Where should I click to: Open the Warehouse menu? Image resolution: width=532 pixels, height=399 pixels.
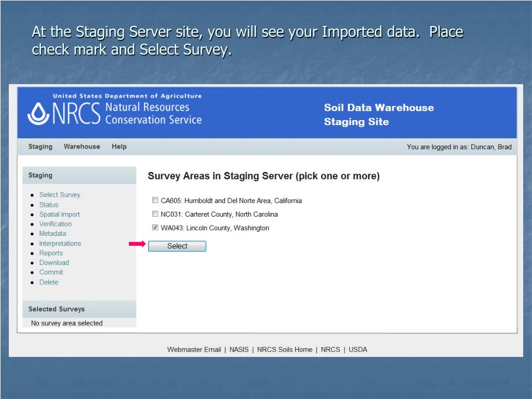[82, 147]
